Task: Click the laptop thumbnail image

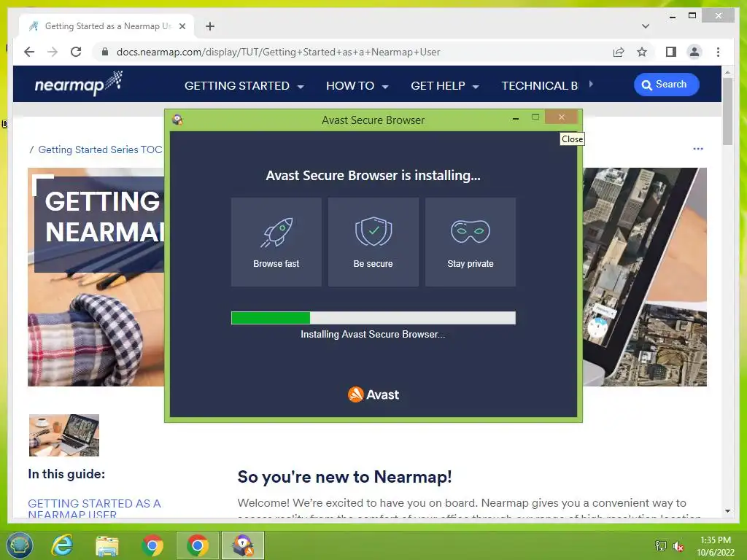Action: (64, 435)
